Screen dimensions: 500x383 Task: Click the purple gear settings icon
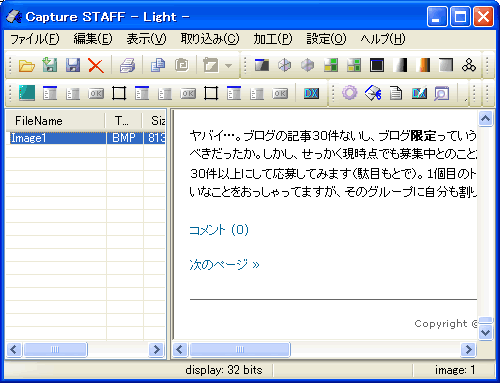[349, 93]
